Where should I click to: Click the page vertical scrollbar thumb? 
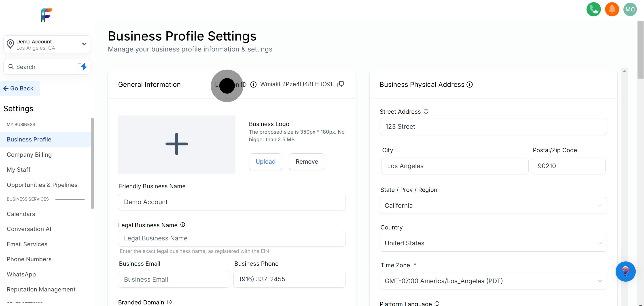[x=640, y=50]
